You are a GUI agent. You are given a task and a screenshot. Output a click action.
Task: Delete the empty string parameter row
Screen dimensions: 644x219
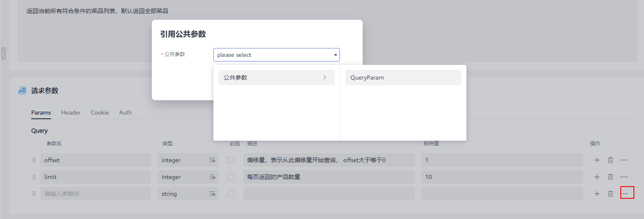(x=610, y=194)
